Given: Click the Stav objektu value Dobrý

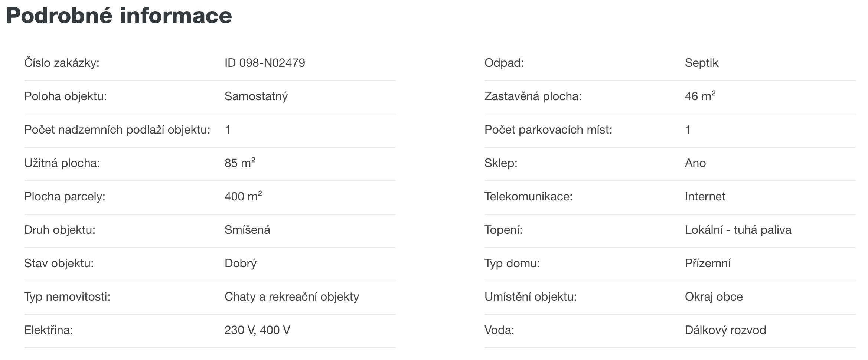Looking at the screenshot, I should click(241, 264).
